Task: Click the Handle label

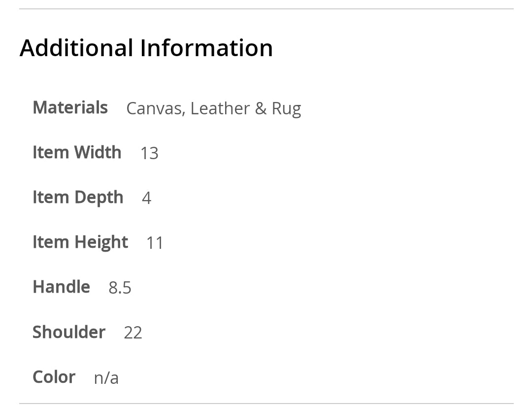Action: pyautogui.click(x=61, y=287)
